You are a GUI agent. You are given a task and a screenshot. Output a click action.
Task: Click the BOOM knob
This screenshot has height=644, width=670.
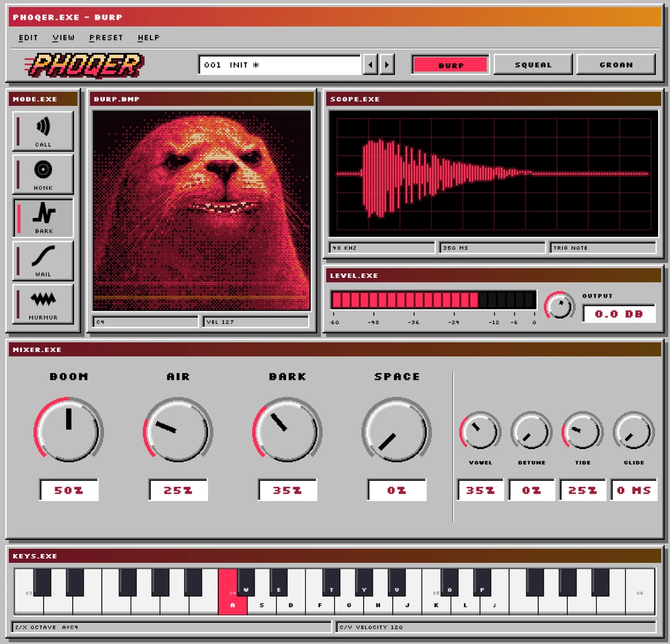[x=69, y=430]
